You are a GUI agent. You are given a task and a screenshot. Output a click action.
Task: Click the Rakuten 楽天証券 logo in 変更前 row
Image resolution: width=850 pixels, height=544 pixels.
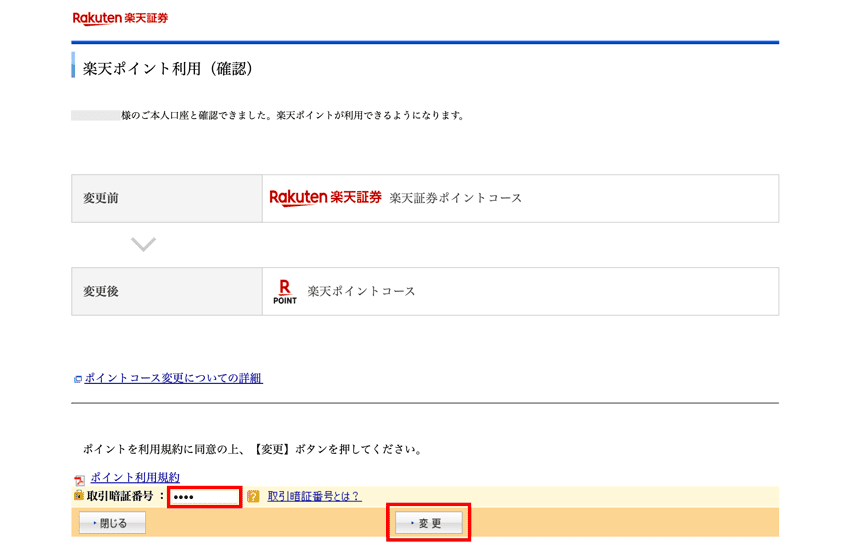pos(325,198)
